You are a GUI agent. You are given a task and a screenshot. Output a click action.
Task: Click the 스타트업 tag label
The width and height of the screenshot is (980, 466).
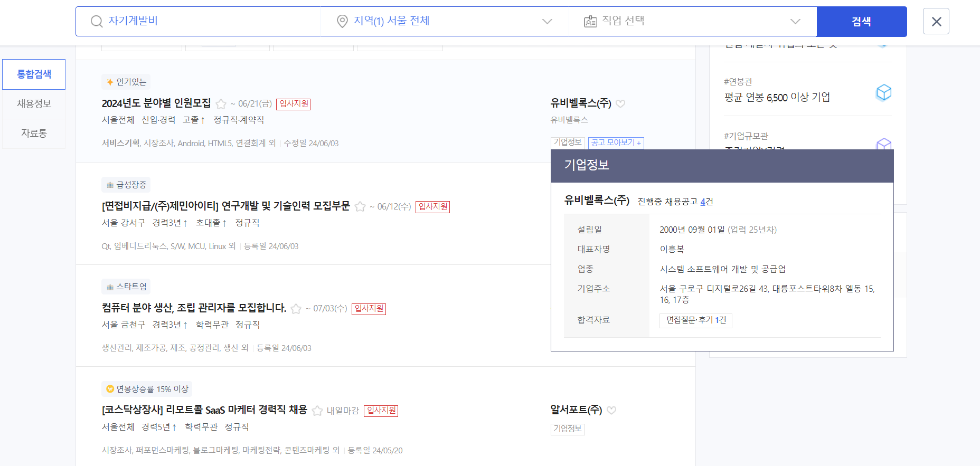(x=126, y=287)
